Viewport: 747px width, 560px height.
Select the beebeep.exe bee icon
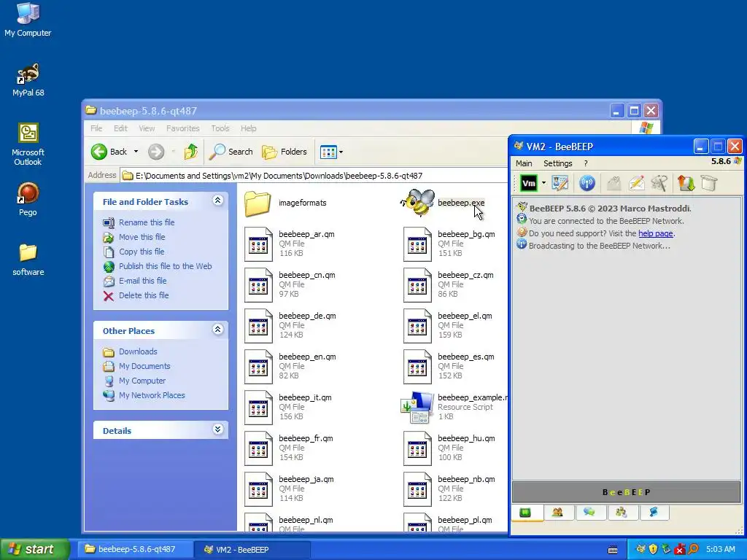tap(418, 203)
